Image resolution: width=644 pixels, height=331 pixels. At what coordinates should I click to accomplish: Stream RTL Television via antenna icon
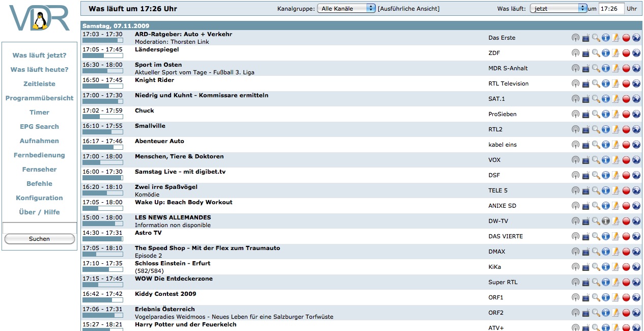point(576,84)
